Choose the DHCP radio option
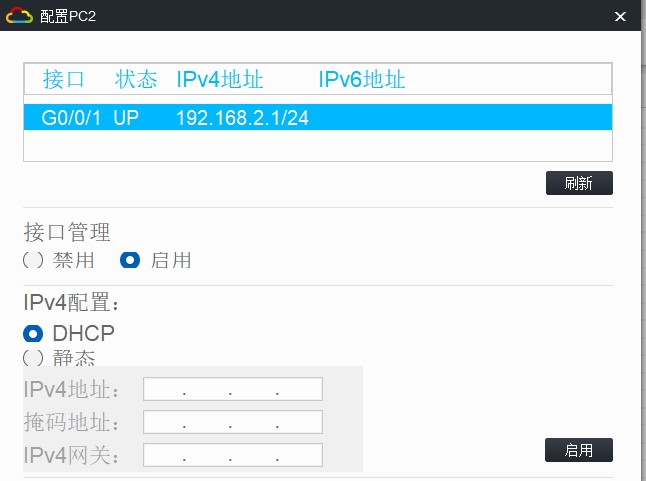Viewport: 646px width, 481px height. point(33,334)
